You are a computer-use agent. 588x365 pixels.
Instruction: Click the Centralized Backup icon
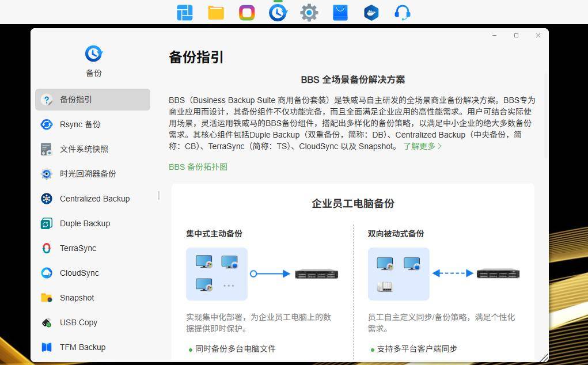(47, 199)
